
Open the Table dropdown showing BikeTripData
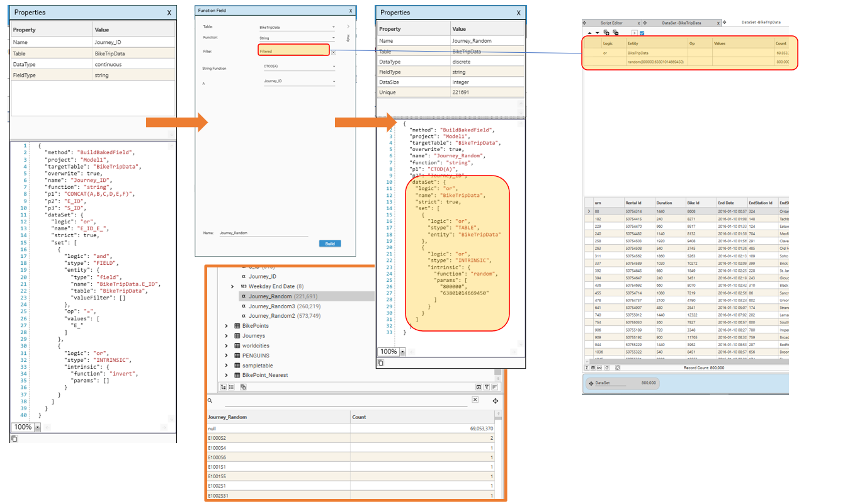pos(297,28)
